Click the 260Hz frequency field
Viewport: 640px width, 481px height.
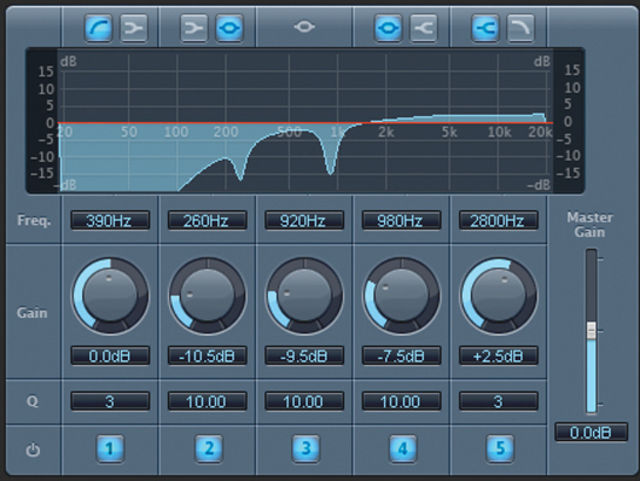coord(207,220)
